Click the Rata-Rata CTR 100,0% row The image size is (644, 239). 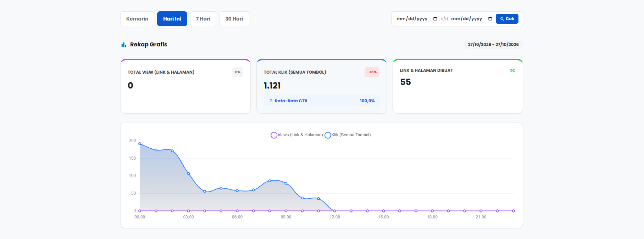click(x=322, y=101)
